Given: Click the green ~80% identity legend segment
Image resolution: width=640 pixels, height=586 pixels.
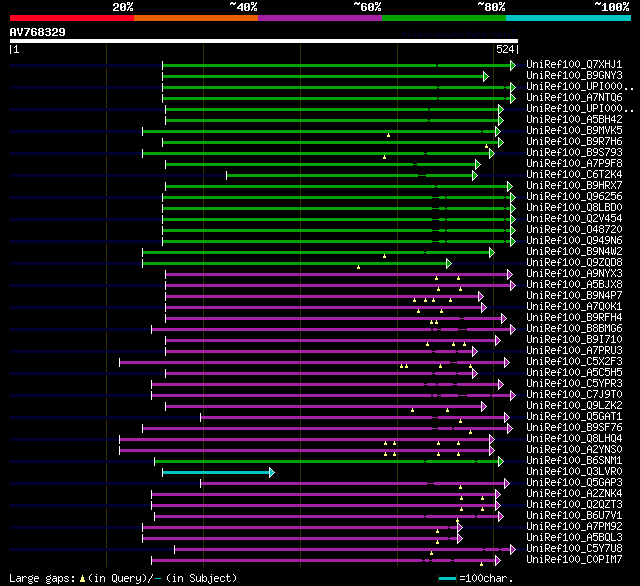Looking at the screenshot, I should 444,18.
